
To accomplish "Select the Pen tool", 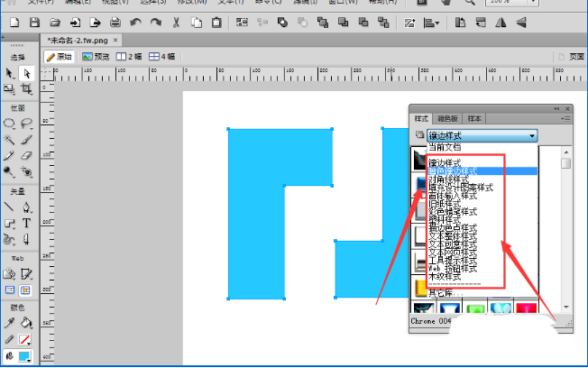I will pos(26,207).
